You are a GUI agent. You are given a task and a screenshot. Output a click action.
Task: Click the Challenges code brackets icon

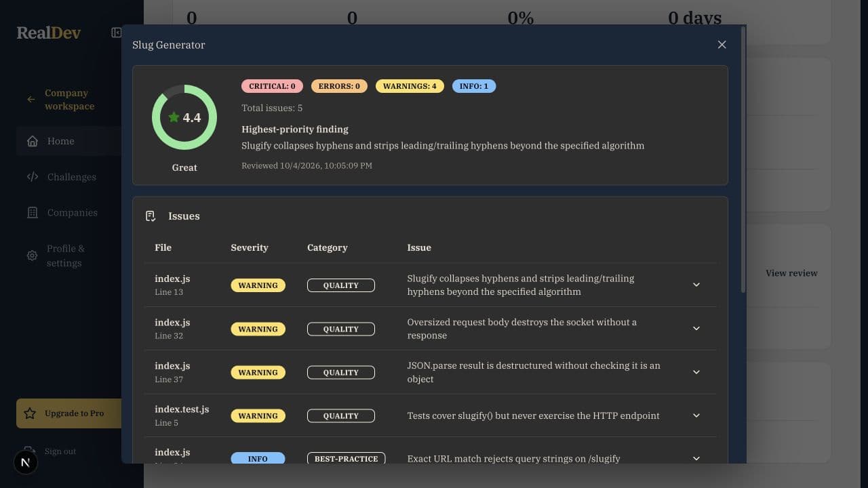[x=32, y=177]
